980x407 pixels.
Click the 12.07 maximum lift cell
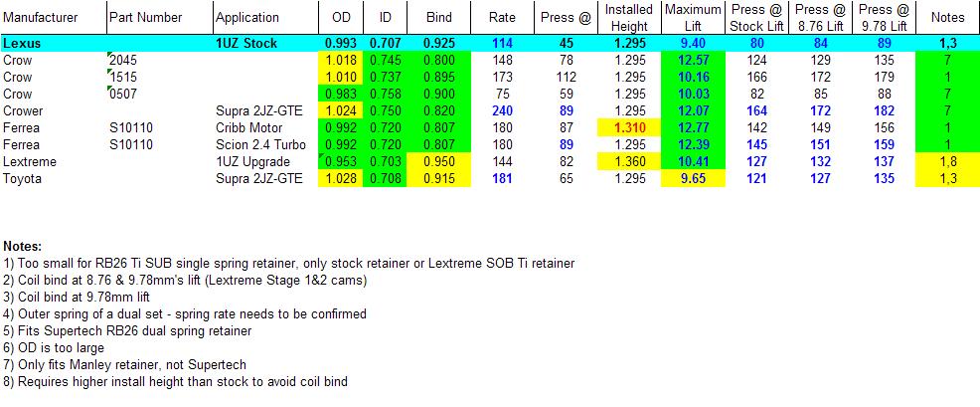point(693,111)
